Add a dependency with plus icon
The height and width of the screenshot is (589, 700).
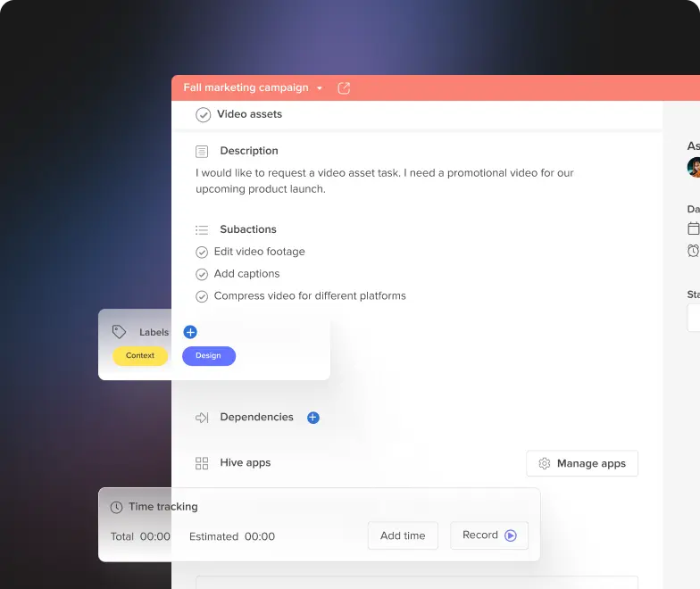[x=312, y=418]
